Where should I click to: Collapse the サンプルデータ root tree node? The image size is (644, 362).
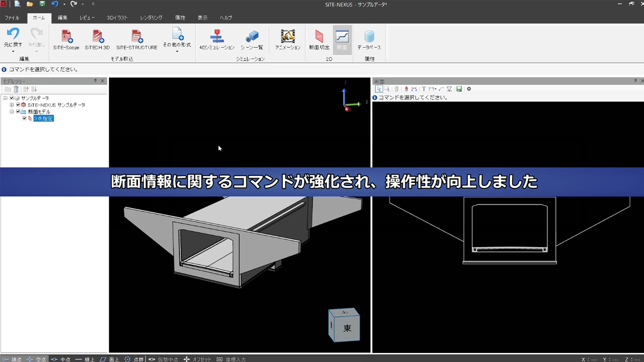[5, 98]
